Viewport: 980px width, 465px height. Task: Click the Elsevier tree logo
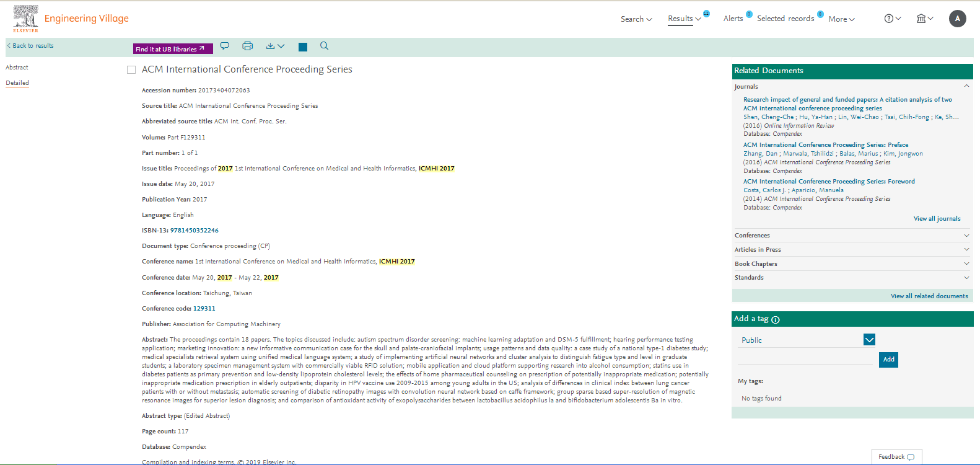(25, 19)
